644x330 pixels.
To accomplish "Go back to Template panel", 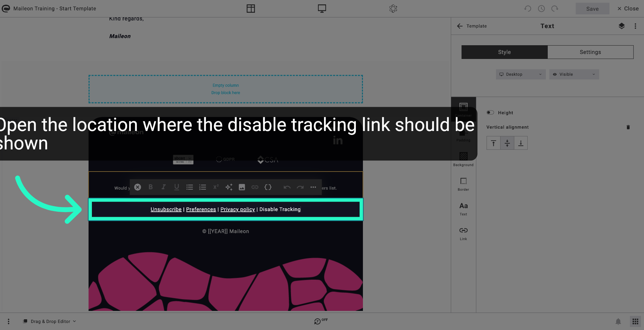I will [472, 26].
